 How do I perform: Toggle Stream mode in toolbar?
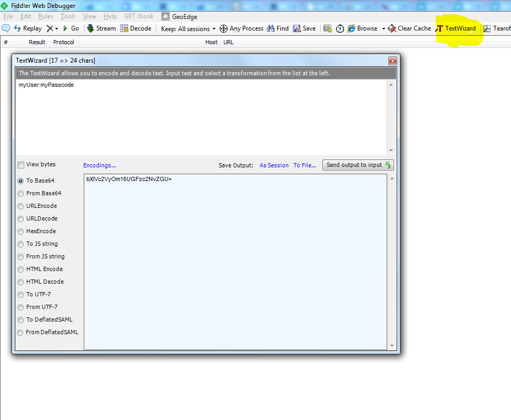[x=101, y=28]
